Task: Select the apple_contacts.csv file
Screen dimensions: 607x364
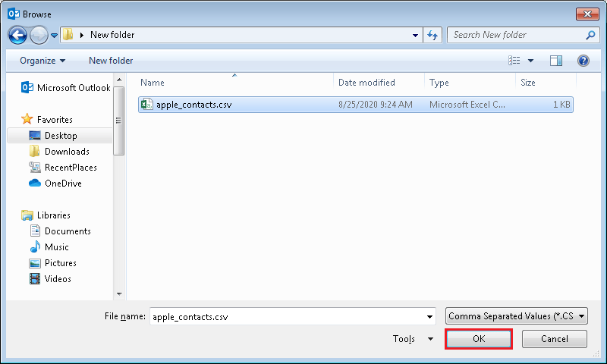Action: click(x=355, y=105)
